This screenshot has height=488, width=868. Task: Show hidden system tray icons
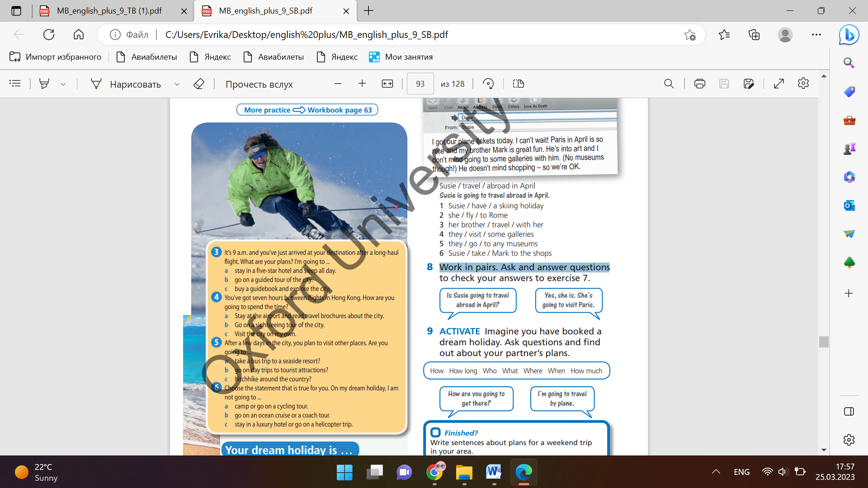(716, 472)
